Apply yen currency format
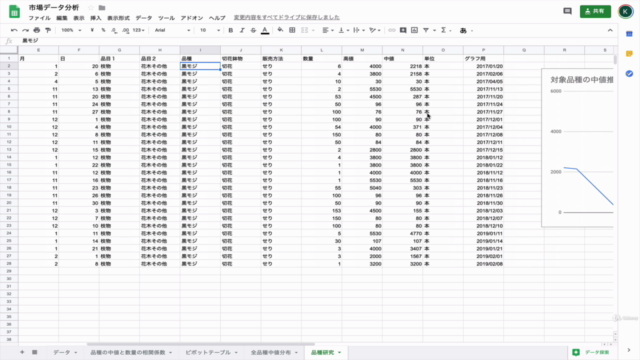This screenshot has width=640, height=360. coord(92,30)
